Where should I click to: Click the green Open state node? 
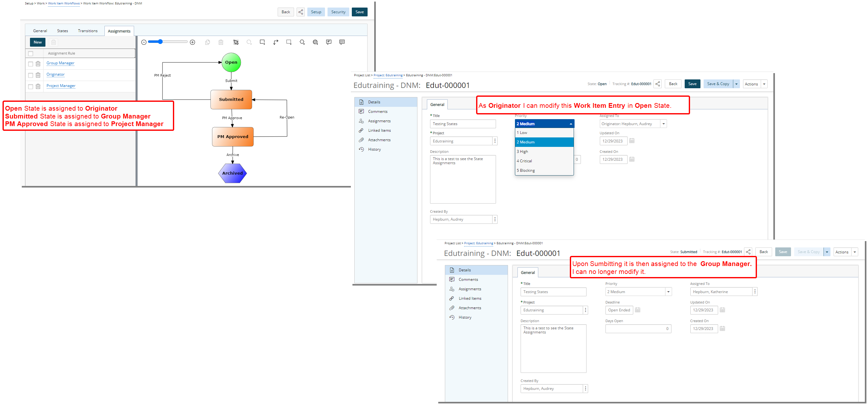(231, 62)
